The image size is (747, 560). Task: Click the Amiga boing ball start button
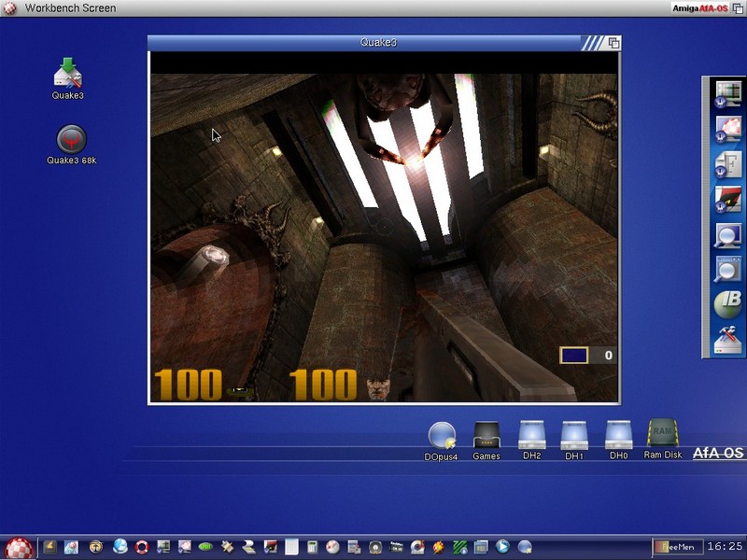tap(18, 547)
